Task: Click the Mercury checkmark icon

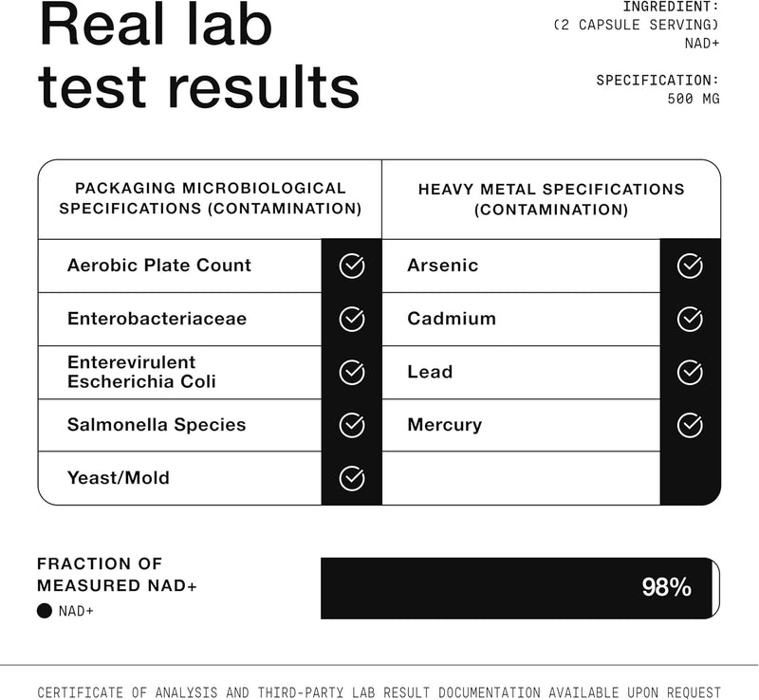Action: (x=690, y=425)
